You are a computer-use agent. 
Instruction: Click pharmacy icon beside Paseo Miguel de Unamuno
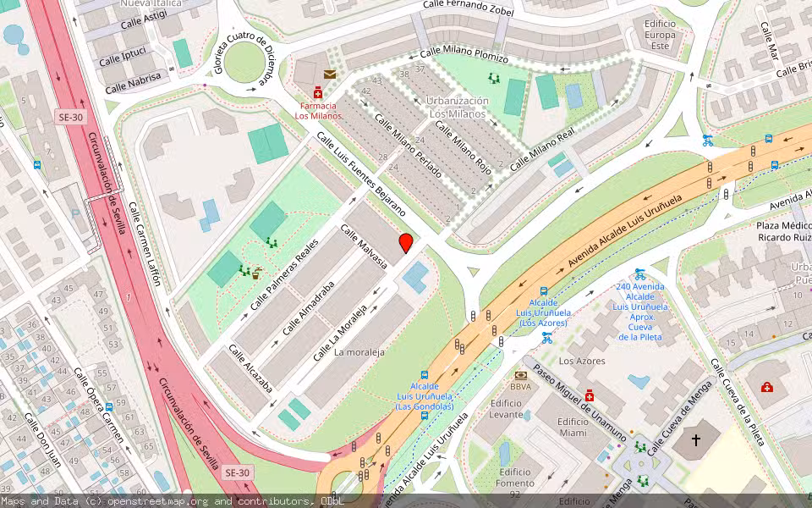(x=590, y=396)
